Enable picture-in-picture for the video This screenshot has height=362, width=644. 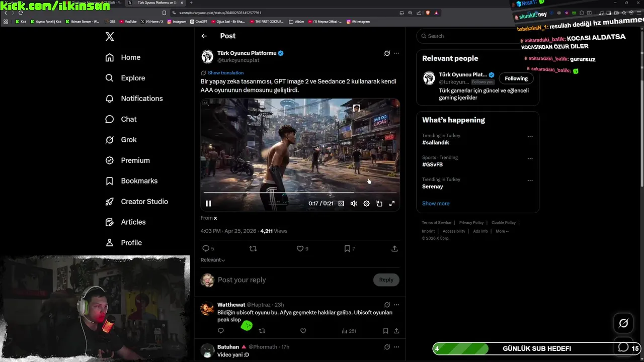(x=379, y=204)
